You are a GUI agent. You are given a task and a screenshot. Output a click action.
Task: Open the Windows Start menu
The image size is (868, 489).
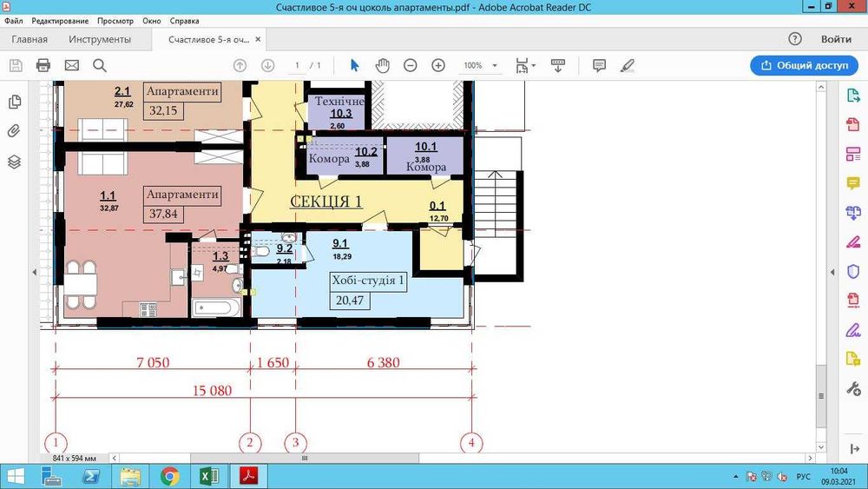15,476
